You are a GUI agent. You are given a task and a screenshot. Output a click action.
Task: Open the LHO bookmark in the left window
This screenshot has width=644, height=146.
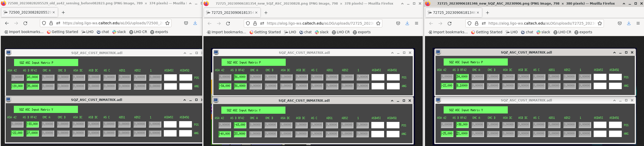pos(87,32)
